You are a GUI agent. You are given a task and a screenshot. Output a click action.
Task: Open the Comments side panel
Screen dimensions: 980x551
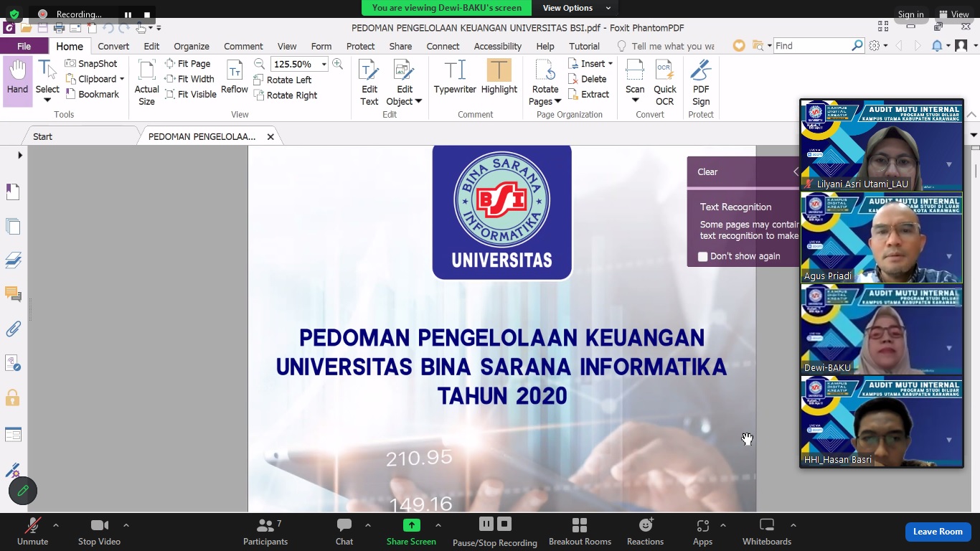(13, 293)
